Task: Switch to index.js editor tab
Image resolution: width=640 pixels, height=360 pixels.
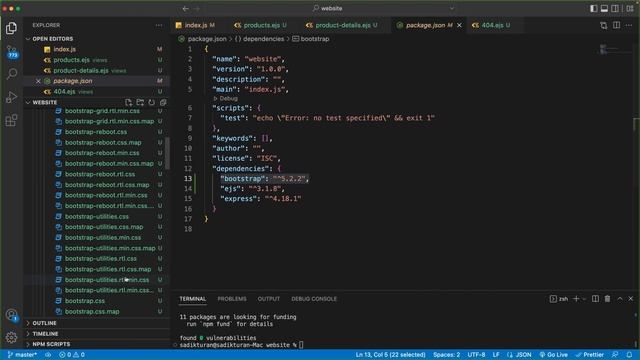Action: tap(196, 25)
